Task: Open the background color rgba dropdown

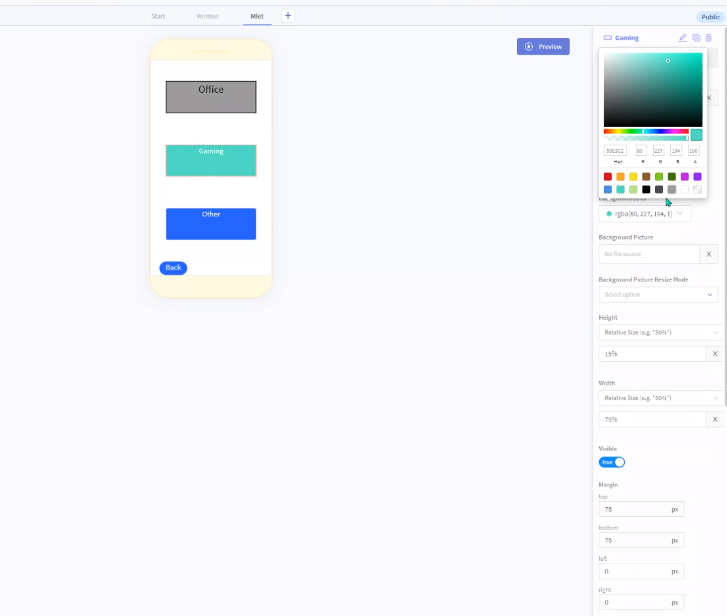Action: [x=644, y=214]
